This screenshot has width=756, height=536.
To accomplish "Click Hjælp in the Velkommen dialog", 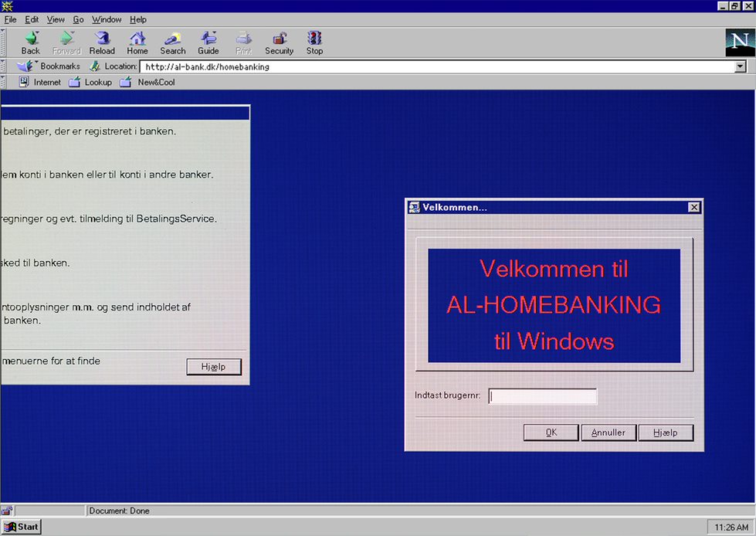I will pos(666,433).
